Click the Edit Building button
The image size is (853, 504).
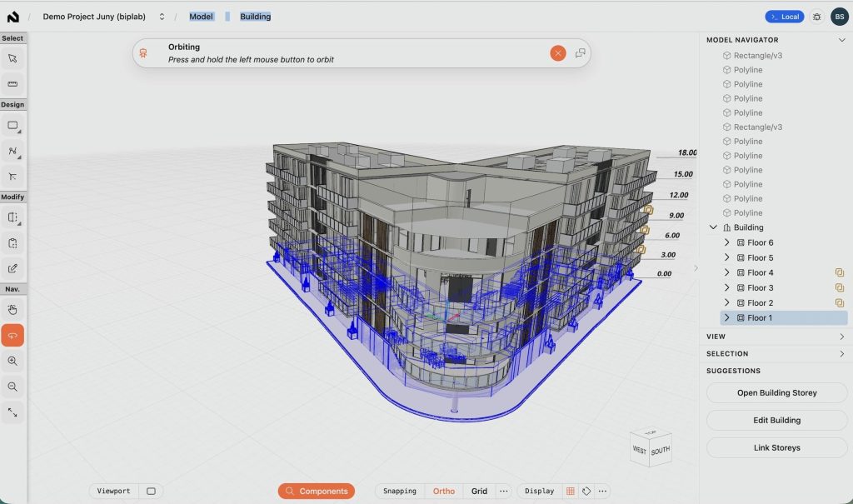click(x=777, y=420)
